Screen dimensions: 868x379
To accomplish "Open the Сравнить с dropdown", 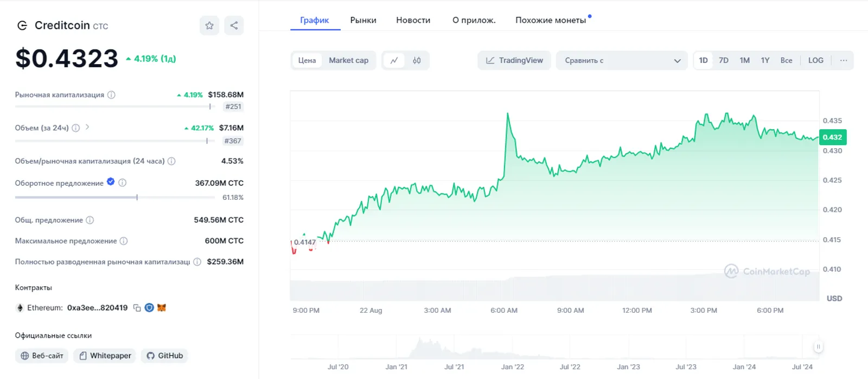I will tap(622, 60).
